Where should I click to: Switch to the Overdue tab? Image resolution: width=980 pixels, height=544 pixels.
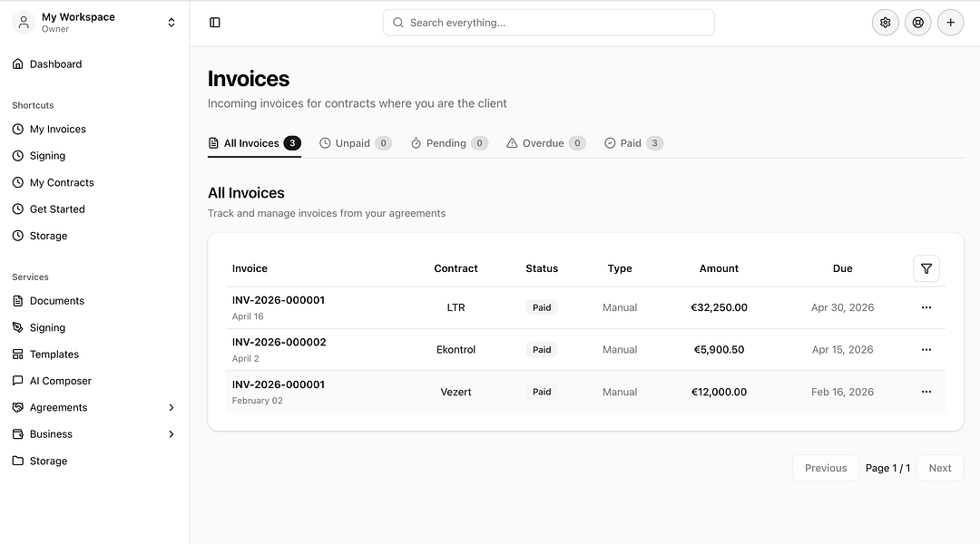click(x=546, y=143)
